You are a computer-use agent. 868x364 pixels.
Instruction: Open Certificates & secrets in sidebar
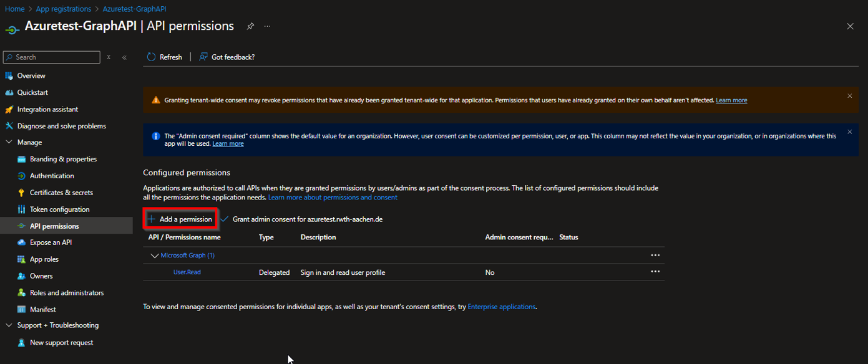(x=61, y=193)
